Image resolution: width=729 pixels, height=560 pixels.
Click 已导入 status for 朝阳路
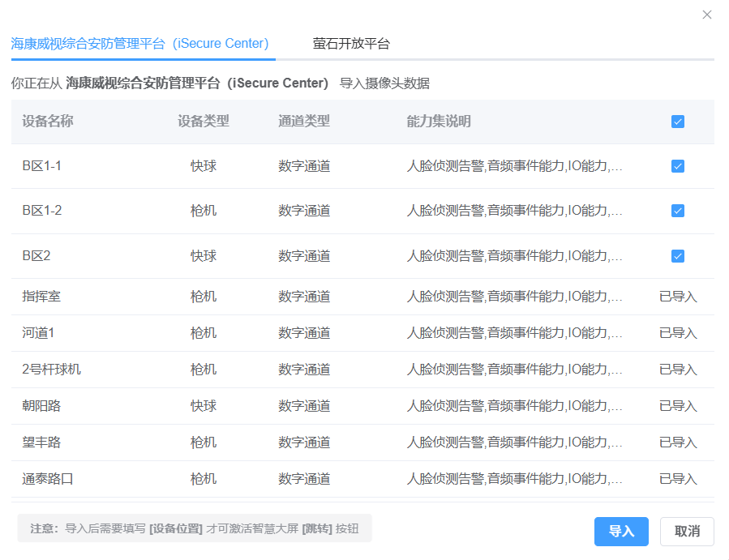[x=678, y=406]
